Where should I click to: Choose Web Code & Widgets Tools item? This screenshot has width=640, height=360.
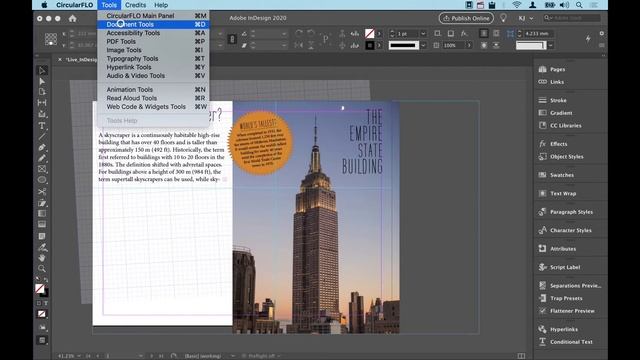(153, 107)
